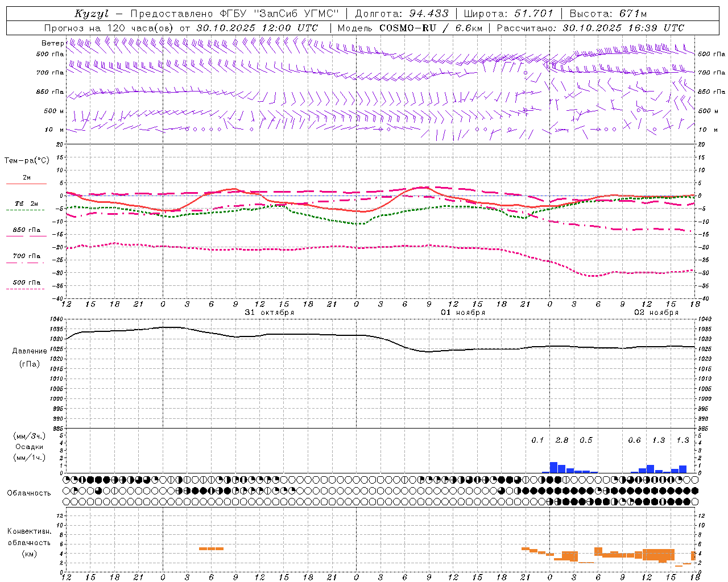This screenshot has width=728, height=582.
Task: Click the "Высота: 671м" header field
Action: pos(607,14)
